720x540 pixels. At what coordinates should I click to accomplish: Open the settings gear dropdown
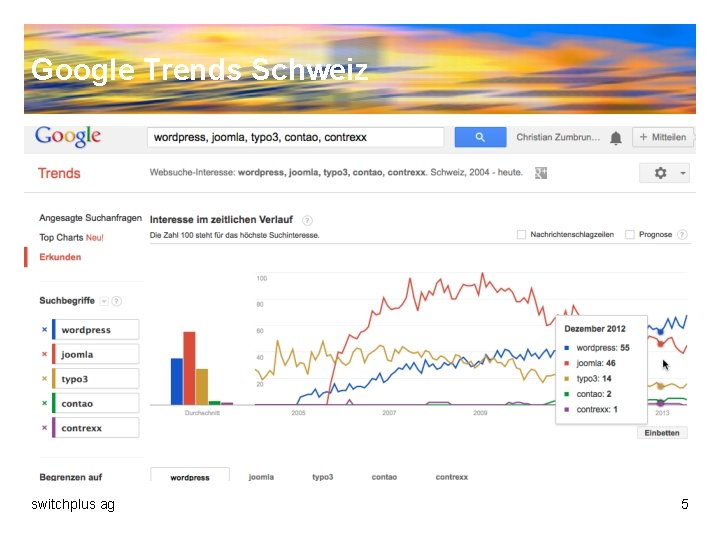pyautogui.click(x=664, y=173)
